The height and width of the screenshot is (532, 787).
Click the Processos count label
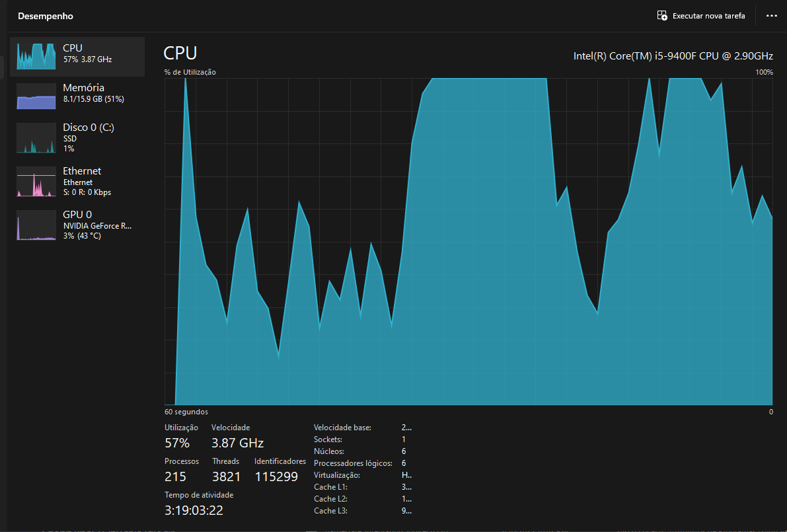(182, 461)
